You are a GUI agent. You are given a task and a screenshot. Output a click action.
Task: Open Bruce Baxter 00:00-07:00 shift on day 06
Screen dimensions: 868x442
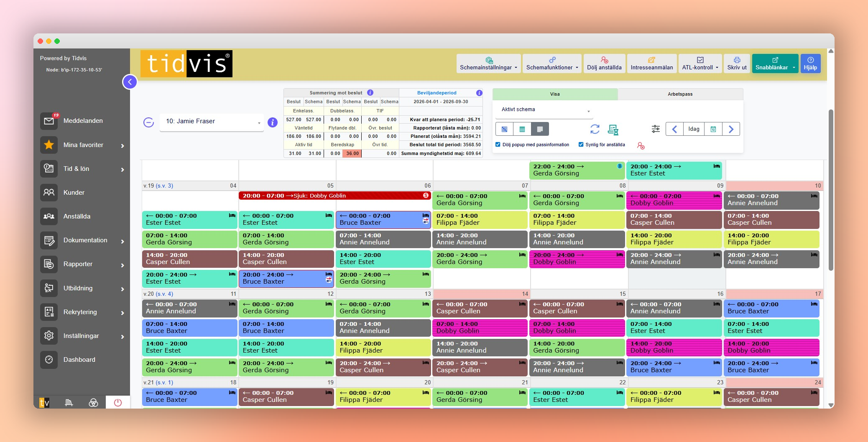383,220
